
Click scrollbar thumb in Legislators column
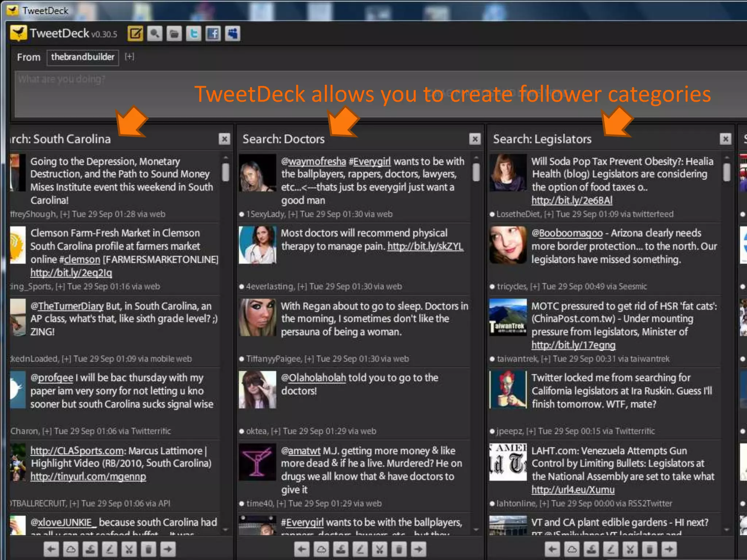727,172
